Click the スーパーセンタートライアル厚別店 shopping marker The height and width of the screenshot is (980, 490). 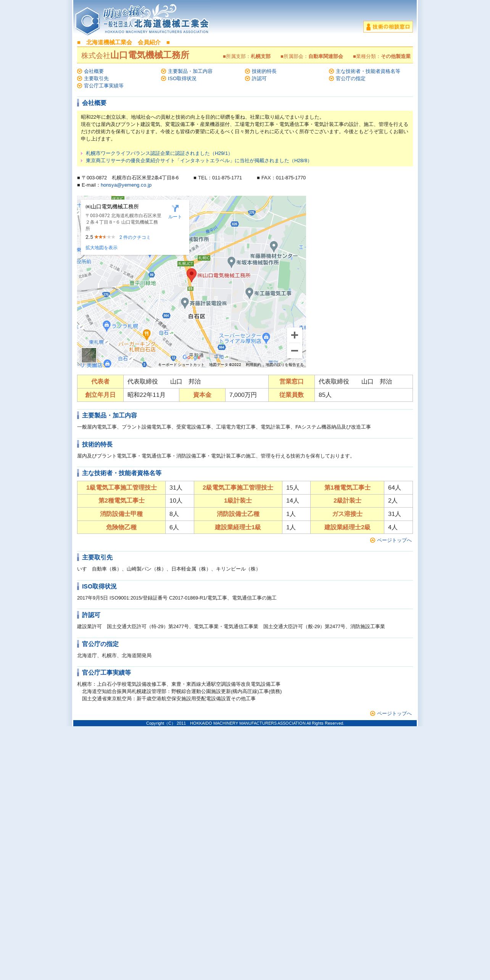[266, 337]
